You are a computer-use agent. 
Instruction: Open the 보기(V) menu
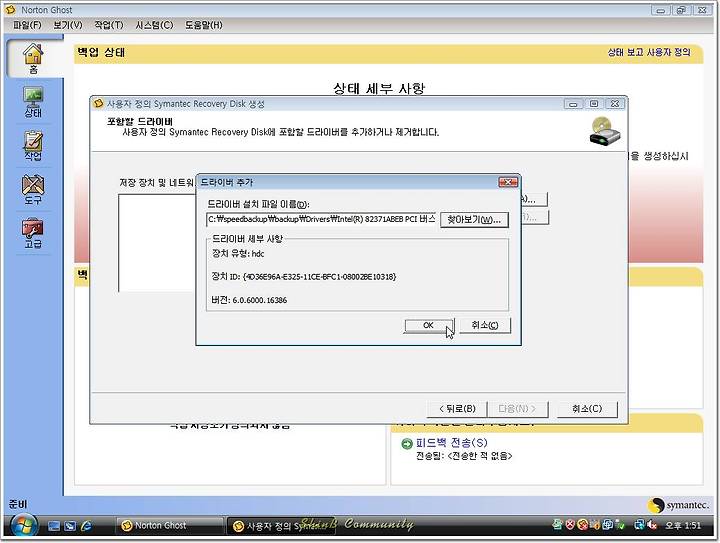[x=68, y=25]
